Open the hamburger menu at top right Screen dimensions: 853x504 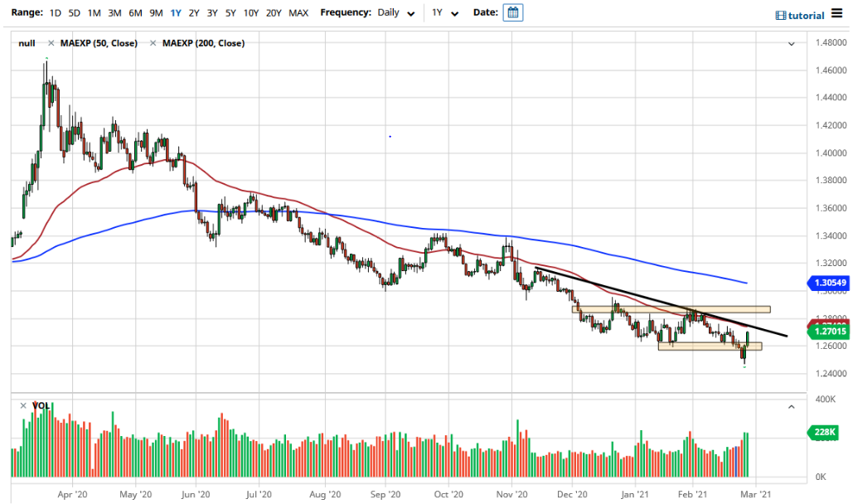[x=839, y=14]
